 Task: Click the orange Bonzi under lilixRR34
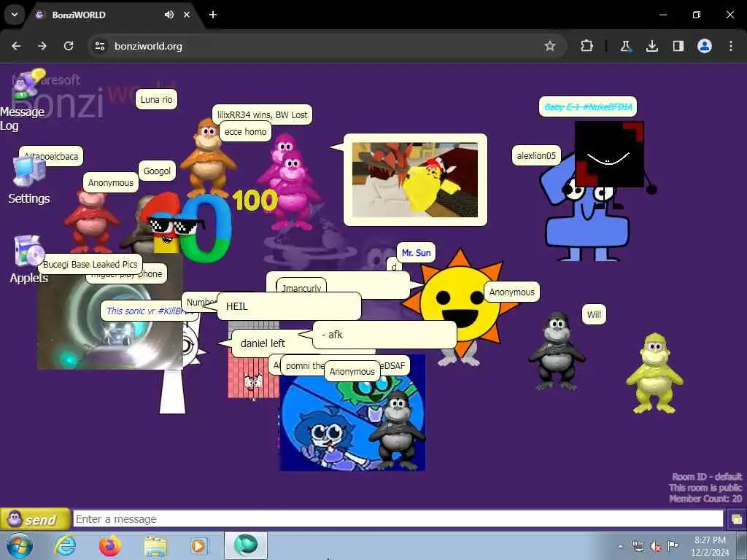coord(208,160)
